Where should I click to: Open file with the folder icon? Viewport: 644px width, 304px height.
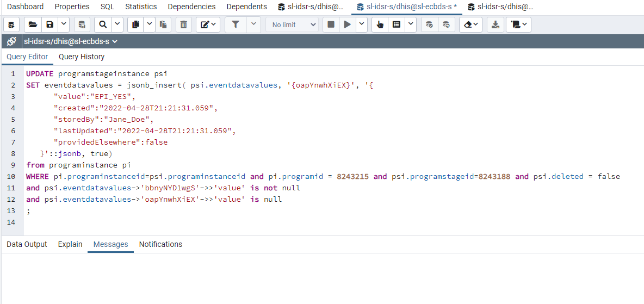click(x=33, y=24)
